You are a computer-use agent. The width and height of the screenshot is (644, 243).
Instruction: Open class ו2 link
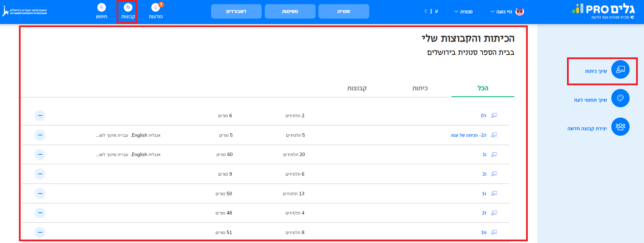(484, 174)
